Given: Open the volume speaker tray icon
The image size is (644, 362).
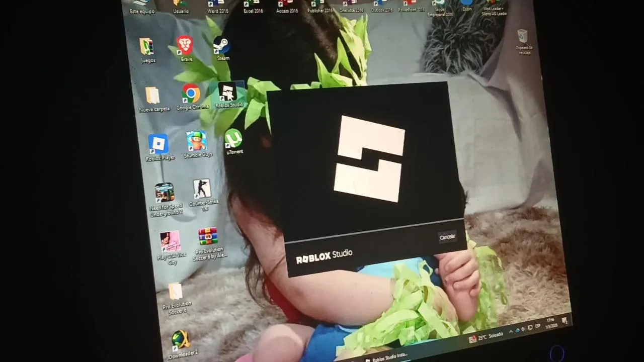Looking at the screenshot, I should (523, 329).
